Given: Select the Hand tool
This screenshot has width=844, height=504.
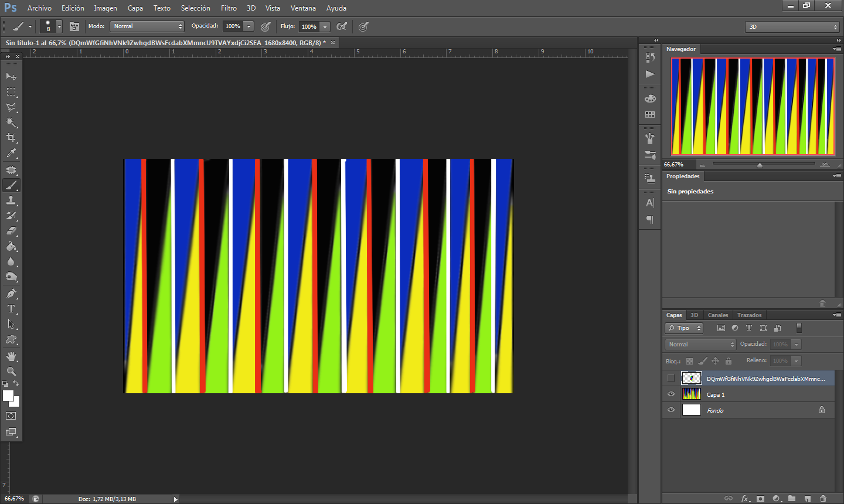Looking at the screenshot, I should [11, 356].
